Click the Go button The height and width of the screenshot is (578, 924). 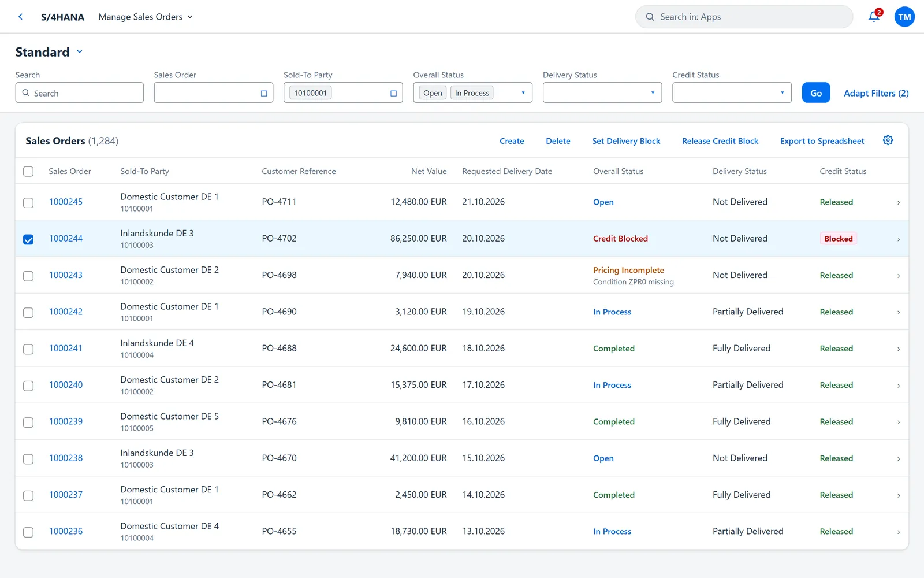click(x=816, y=92)
